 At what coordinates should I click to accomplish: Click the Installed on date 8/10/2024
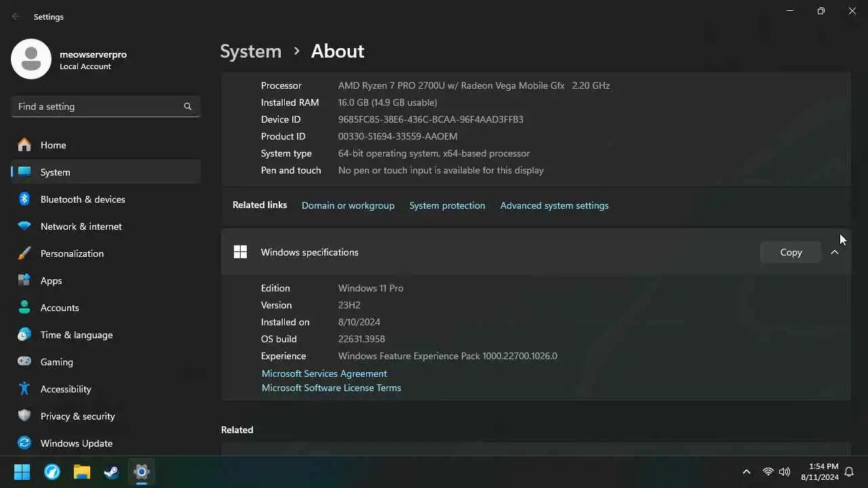pyautogui.click(x=359, y=322)
